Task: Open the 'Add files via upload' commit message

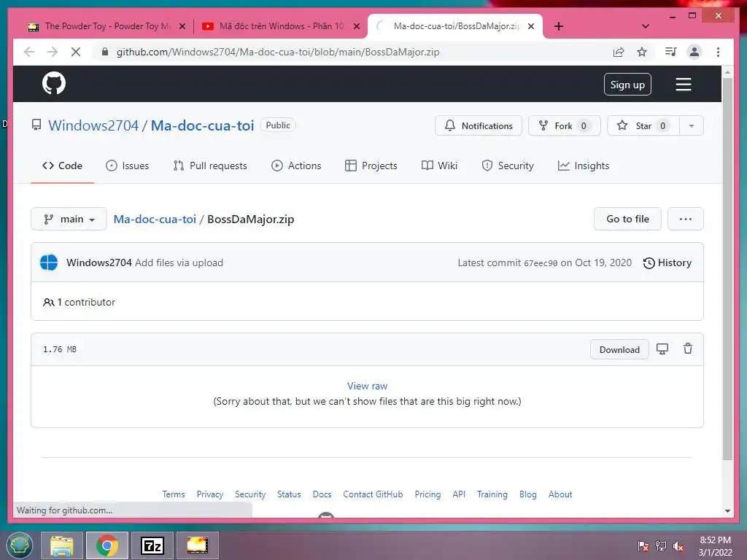Action: [x=179, y=262]
